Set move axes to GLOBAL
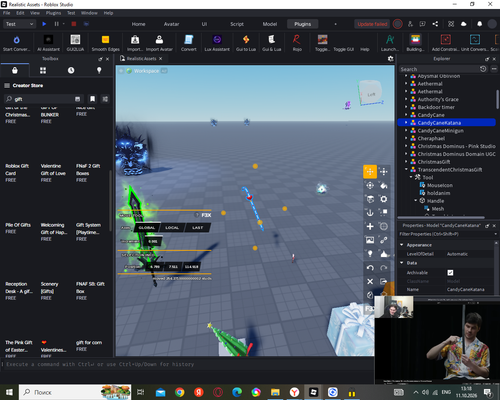This screenshot has height=400, width=500. click(x=147, y=228)
